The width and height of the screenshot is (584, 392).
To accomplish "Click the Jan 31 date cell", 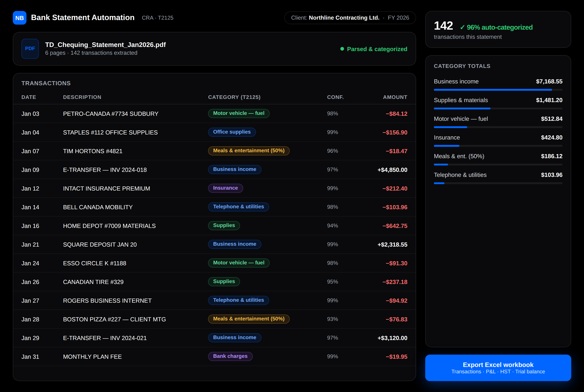I will [x=30, y=357].
